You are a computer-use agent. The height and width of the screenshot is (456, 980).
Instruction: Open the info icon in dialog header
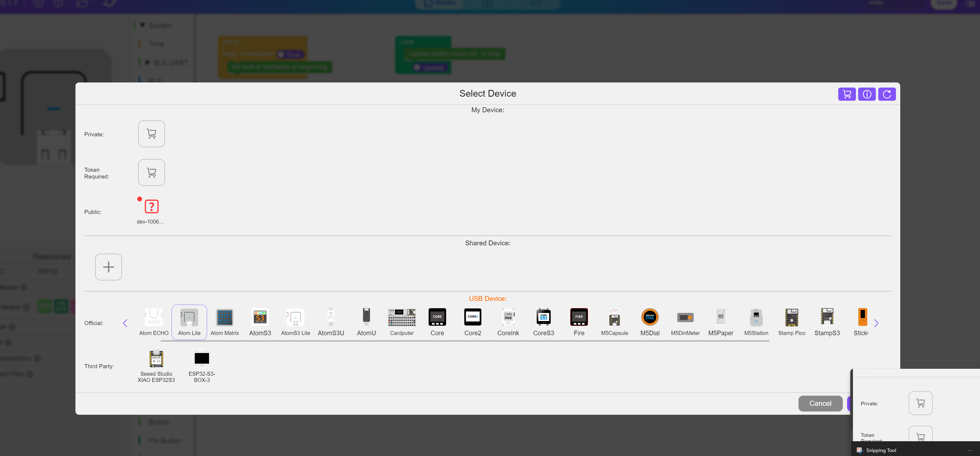click(867, 94)
